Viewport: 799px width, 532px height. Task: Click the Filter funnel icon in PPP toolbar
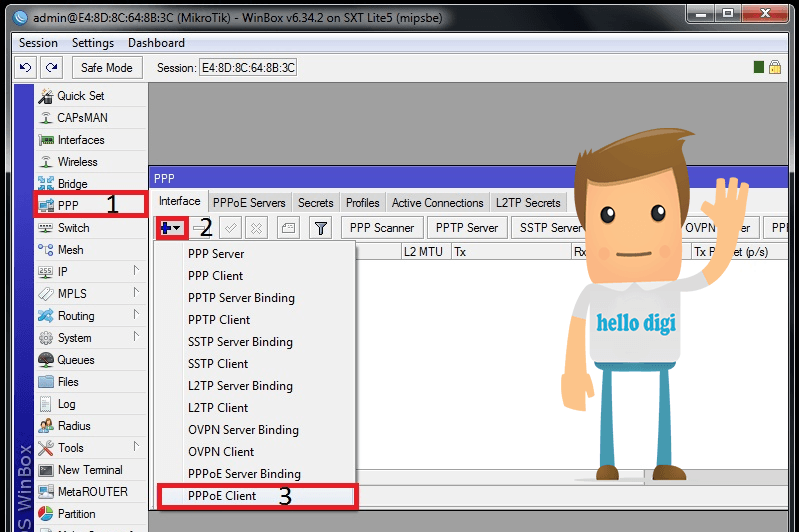click(321, 228)
